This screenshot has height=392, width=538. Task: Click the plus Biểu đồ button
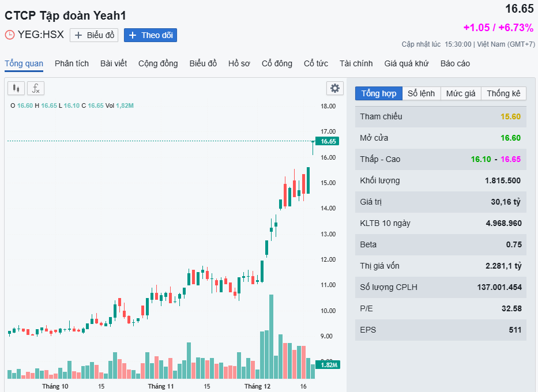(x=94, y=35)
